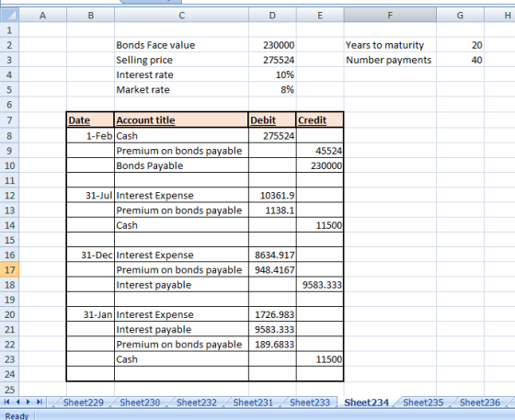
Task: Click the 'Years to maturity' cell
Action: point(390,45)
